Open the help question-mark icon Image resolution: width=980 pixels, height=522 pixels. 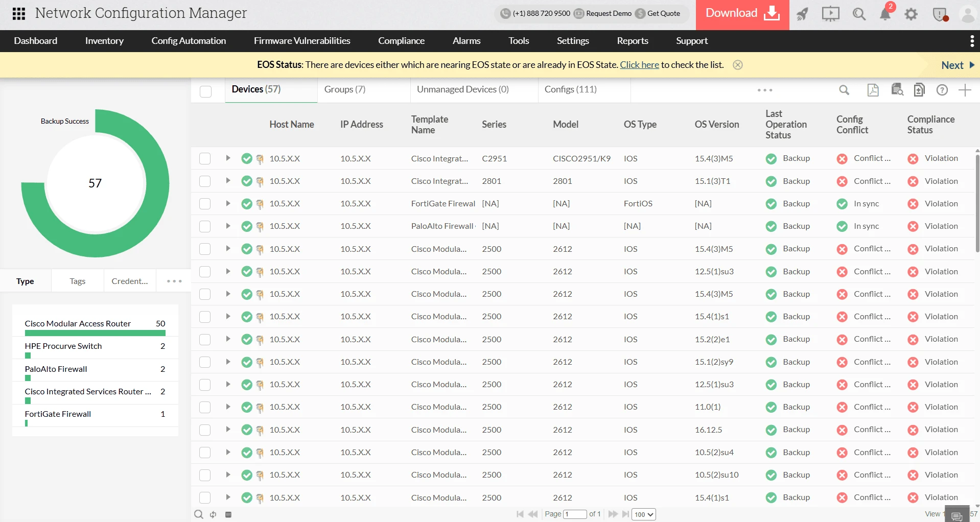942,90
